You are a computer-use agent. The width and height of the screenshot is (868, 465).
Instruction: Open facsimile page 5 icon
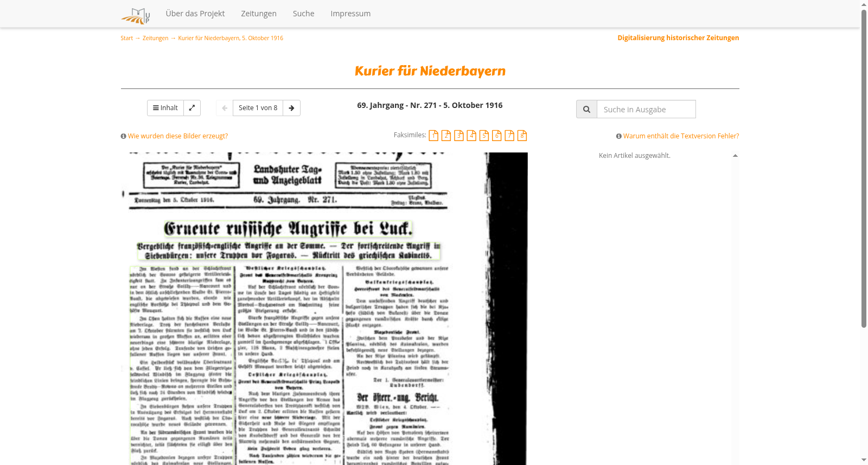[x=484, y=136]
